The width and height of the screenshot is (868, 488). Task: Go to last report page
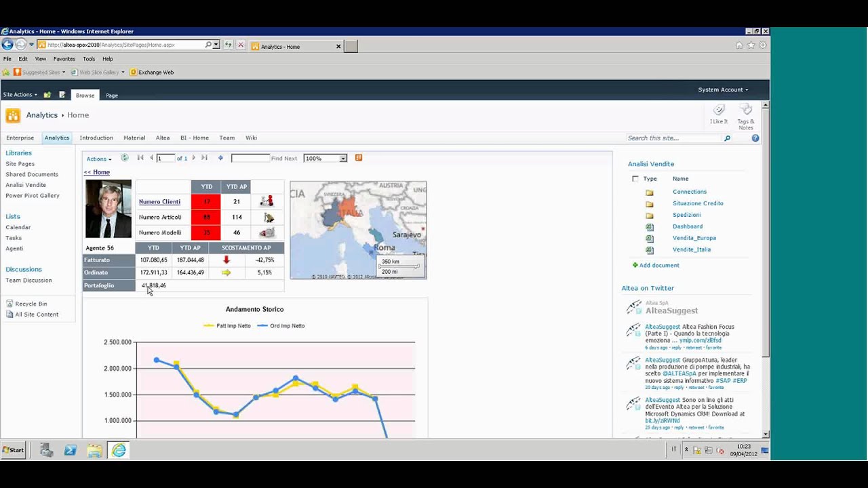(204, 158)
